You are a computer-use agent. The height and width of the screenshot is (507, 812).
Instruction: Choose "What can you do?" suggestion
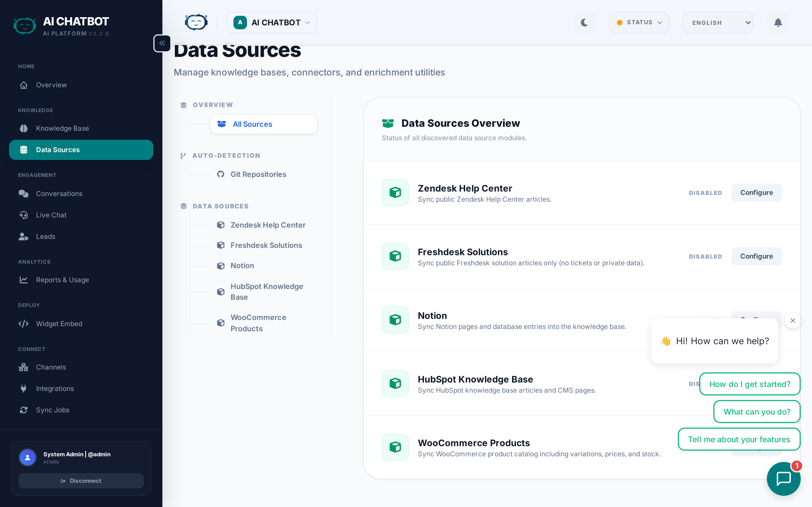click(757, 412)
